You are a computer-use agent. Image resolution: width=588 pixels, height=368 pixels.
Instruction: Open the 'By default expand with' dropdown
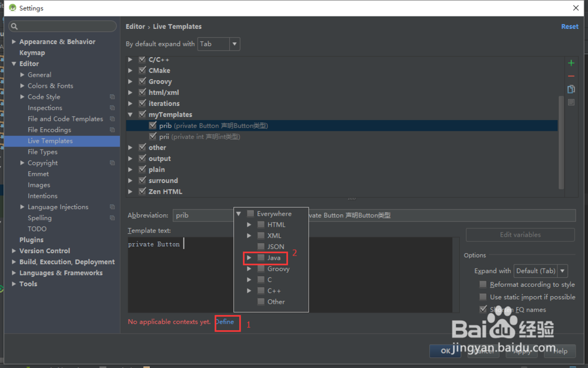click(x=233, y=44)
